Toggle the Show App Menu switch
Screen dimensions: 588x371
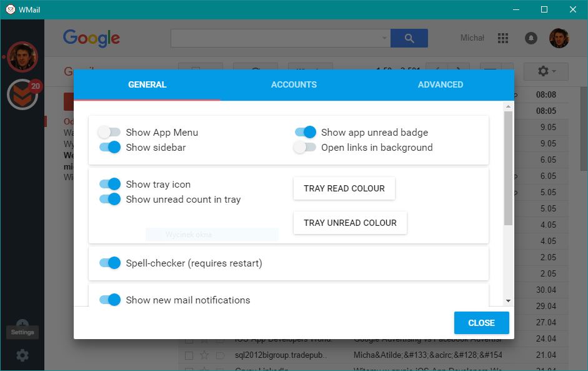pos(109,132)
